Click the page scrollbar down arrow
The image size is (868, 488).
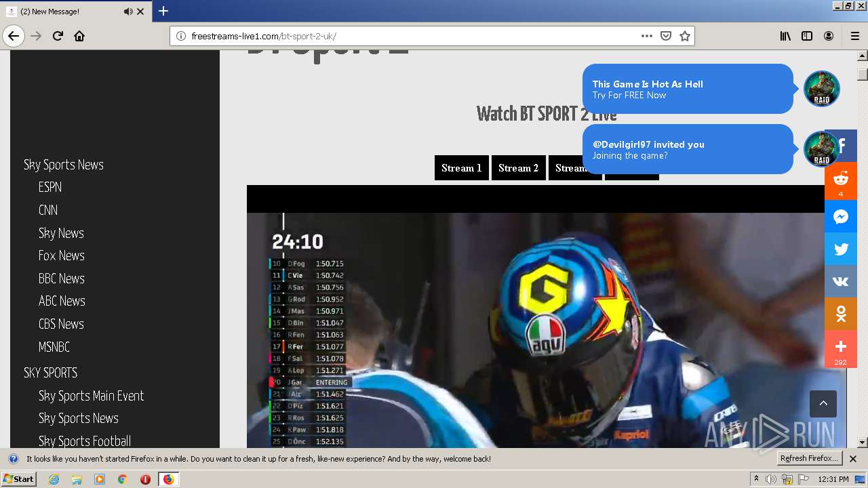[863, 443]
